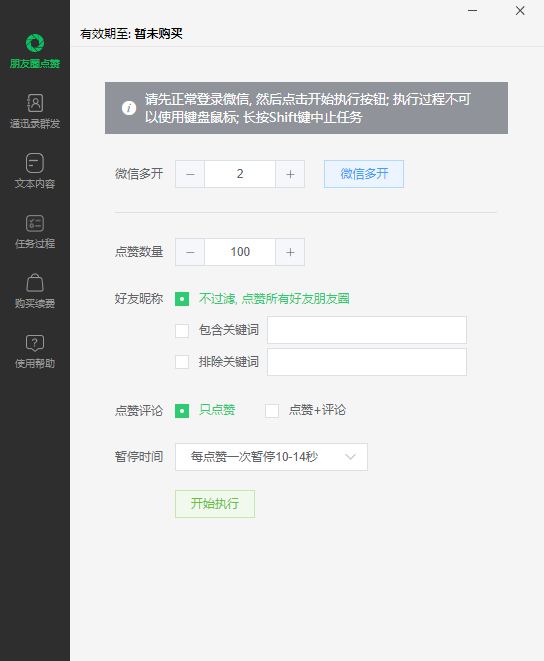
Task: Open the 使用帮助 help icon
Action: tap(35, 343)
